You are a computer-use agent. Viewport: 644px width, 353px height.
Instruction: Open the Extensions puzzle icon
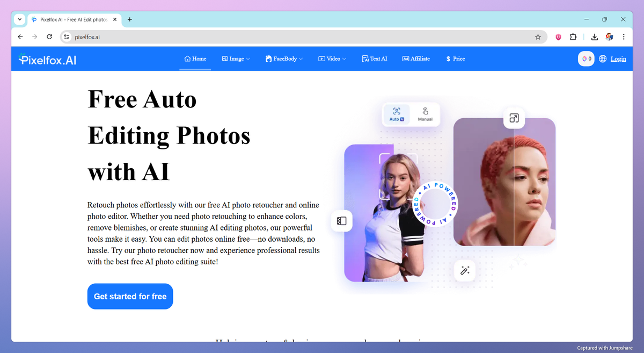click(x=573, y=37)
